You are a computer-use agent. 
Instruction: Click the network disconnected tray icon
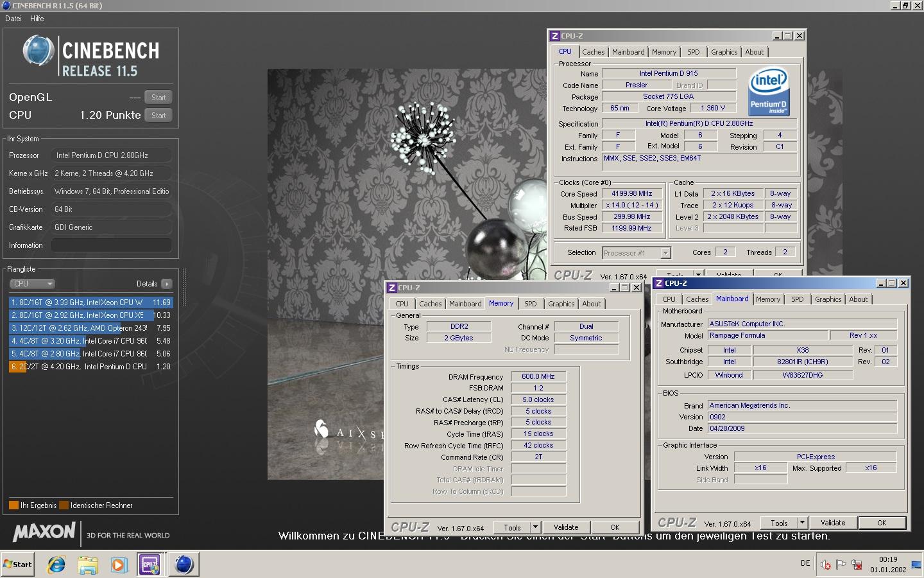click(857, 565)
